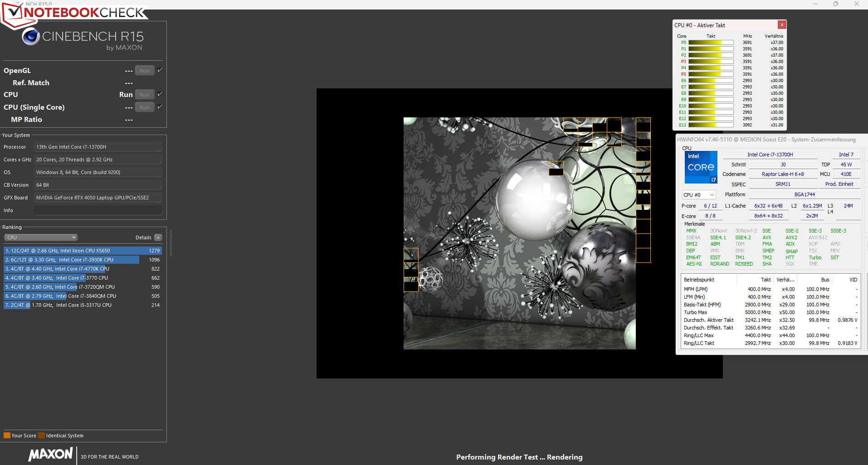Image resolution: width=868 pixels, height=465 pixels.
Task: Click the Processor field showing i7-13700H
Action: point(98,147)
